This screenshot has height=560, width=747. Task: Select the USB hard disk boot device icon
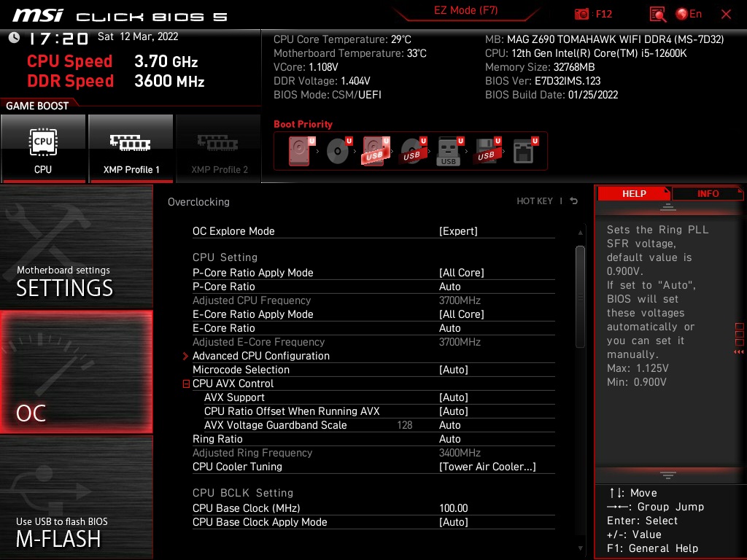coord(376,151)
